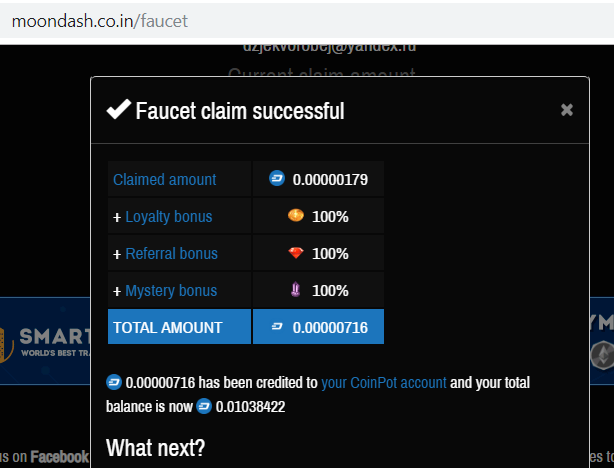The height and width of the screenshot is (468, 614).
Task: Close the faucet claim successful dialog
Action: pyautogui.click(x=567, y=110)
